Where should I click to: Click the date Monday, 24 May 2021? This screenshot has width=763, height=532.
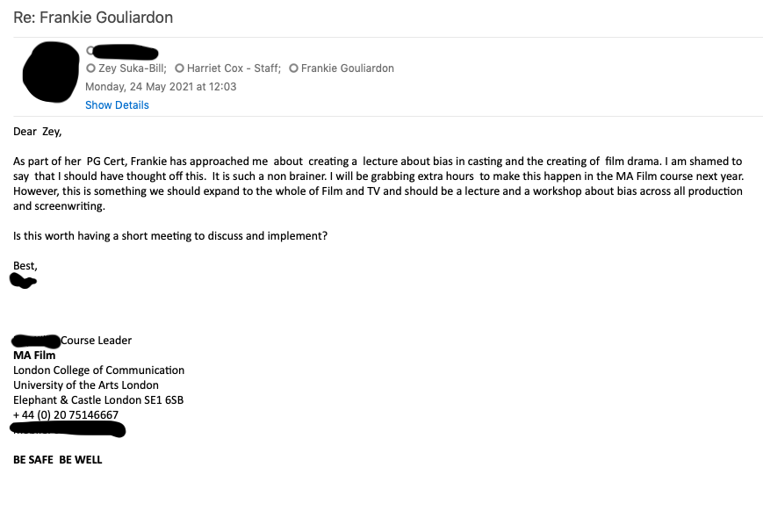click(139, 87)
